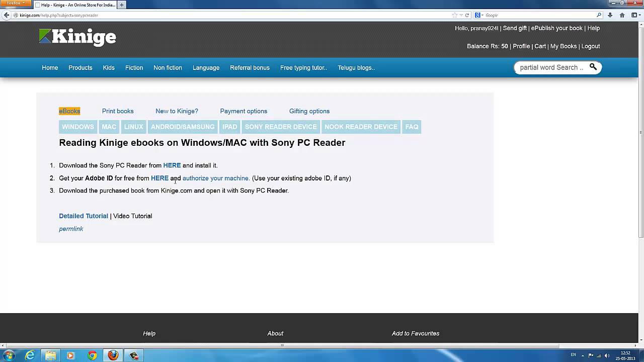The width and height of the screenshot is (644, 362).
Task: Open the Fiction menu
Action: click(134, 67)
